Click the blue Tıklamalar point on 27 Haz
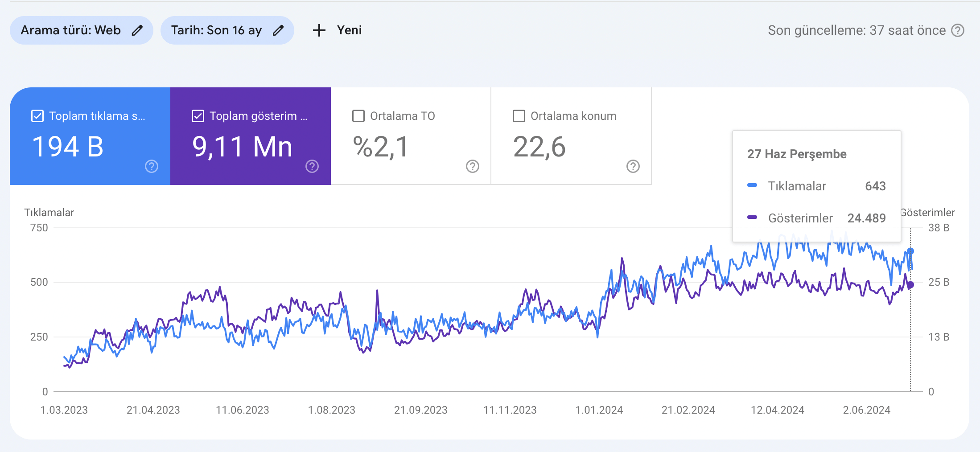The image size is (980, 452). coord(910,251)
